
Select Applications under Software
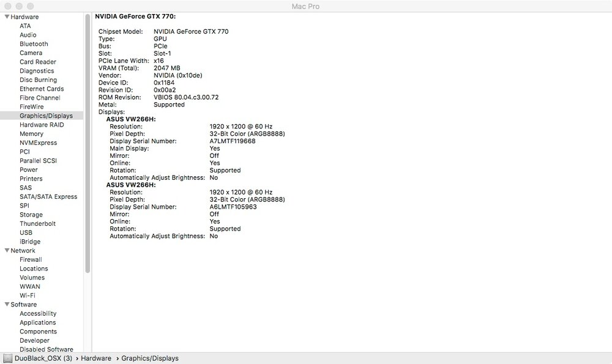tap(37, 322)
